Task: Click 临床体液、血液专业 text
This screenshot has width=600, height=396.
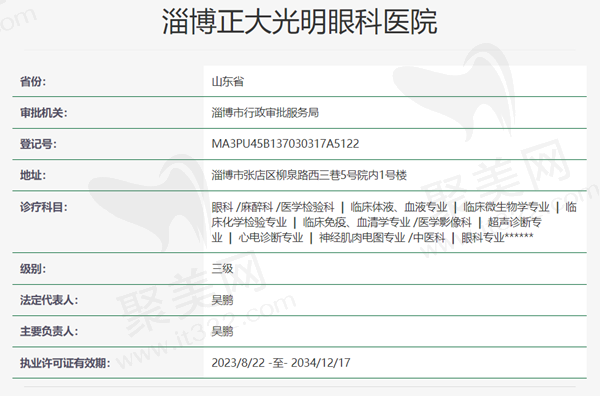Action: coord(399,207)
